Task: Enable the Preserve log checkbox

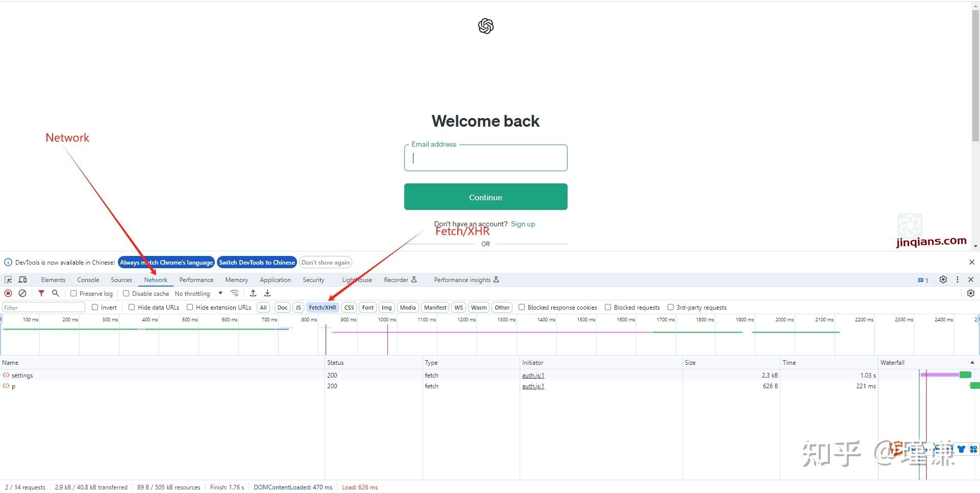Action: [x=74, y=293]
